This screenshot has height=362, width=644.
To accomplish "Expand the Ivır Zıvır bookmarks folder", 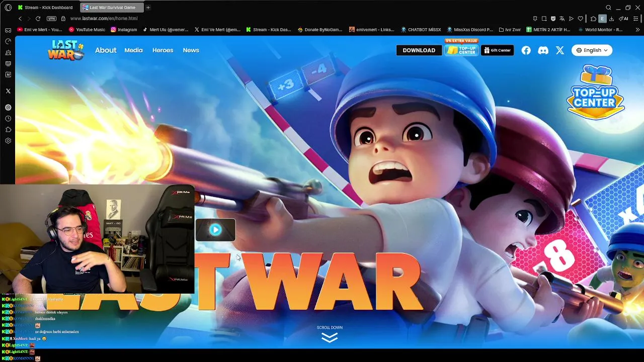I will point(510,30).
